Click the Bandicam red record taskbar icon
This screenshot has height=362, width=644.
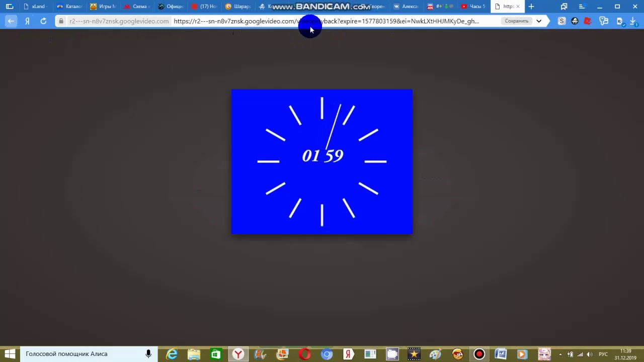click(x=479, y=354)
